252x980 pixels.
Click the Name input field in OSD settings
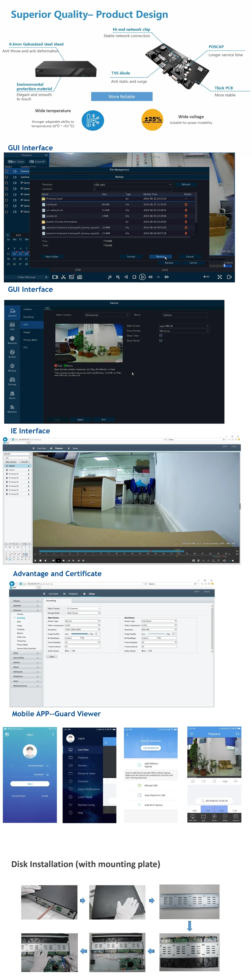[x=185, y=315]
